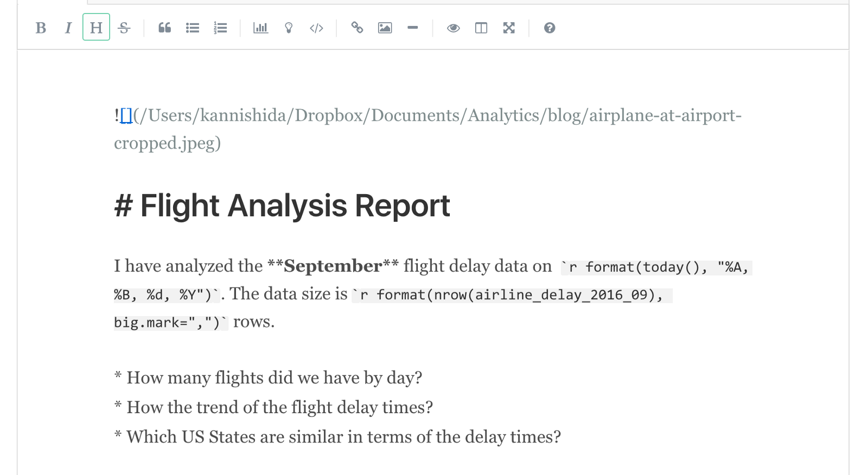The image size is (868, 475).
Task: Insert a code block
Action: [316, 28]
